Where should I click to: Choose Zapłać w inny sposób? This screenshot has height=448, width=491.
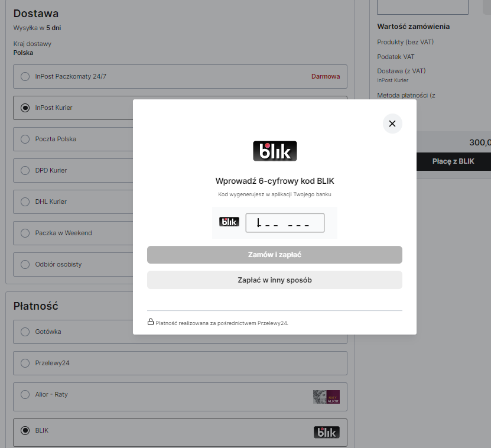point(275,280)
